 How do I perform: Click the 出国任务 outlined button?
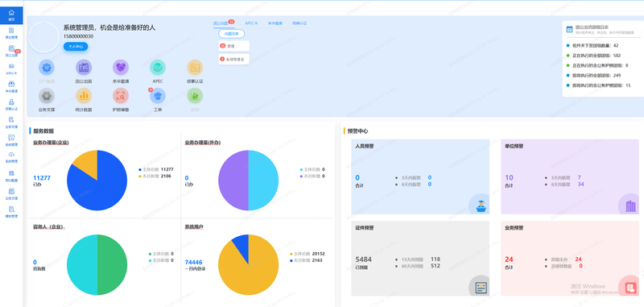pos(231,34)
